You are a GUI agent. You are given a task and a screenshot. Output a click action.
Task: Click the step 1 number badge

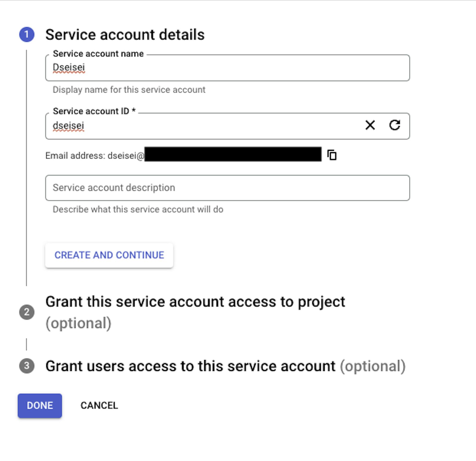(x=27, y=34)
